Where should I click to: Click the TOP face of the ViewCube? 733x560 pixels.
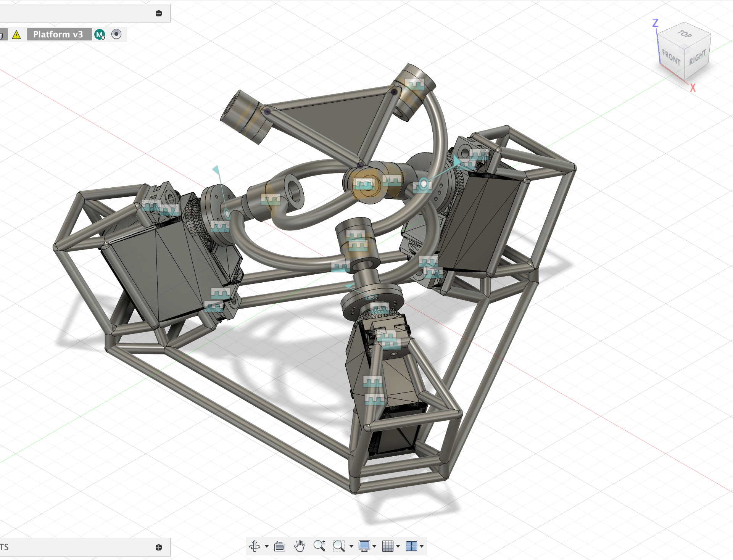point(685,34)
